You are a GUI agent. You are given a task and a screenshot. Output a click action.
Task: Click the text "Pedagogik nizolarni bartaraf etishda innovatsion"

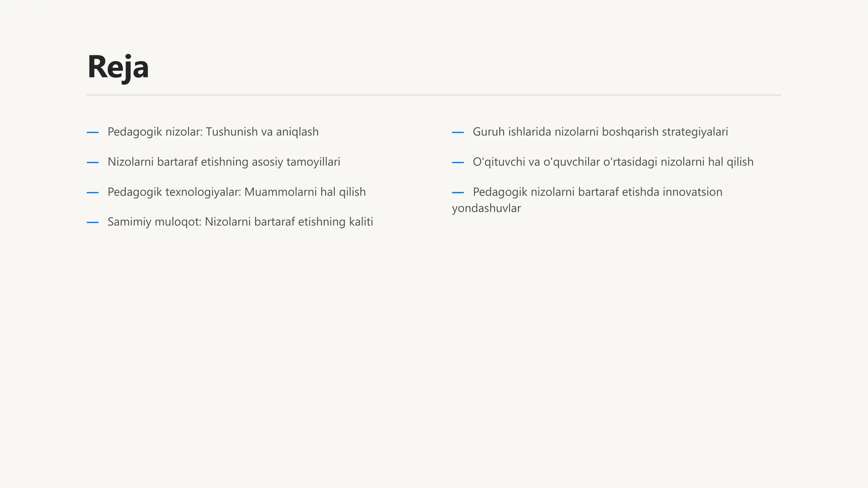(x=597, y=192)
